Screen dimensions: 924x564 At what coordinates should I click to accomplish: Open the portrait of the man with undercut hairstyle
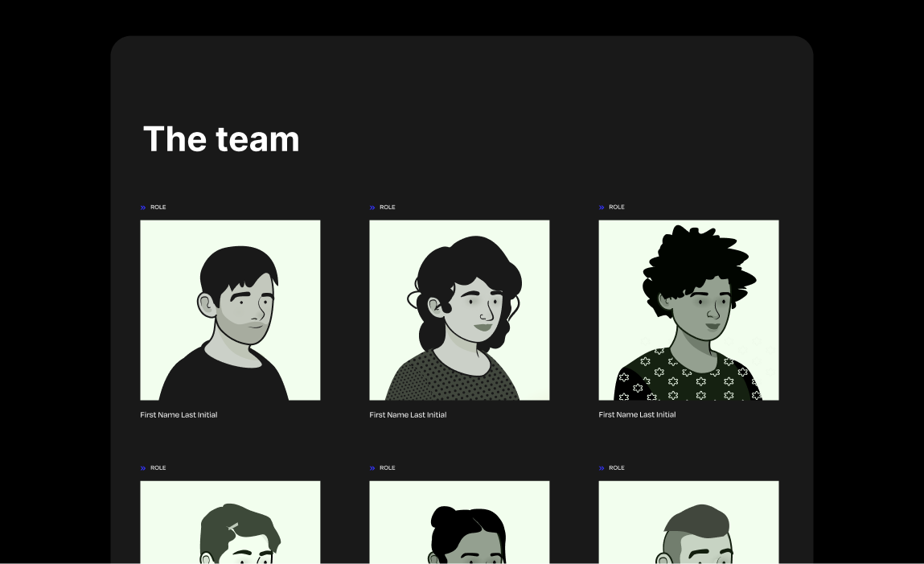pyautogui.click(x=689, y=522)
